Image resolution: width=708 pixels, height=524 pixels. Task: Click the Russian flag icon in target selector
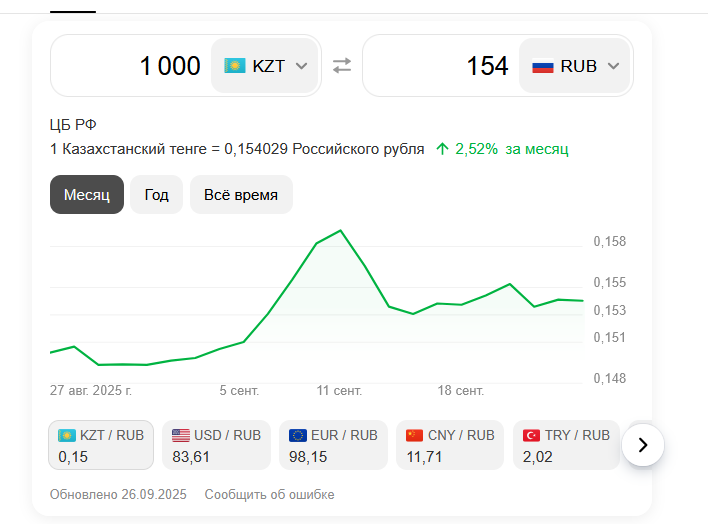(x=543, y=66)
